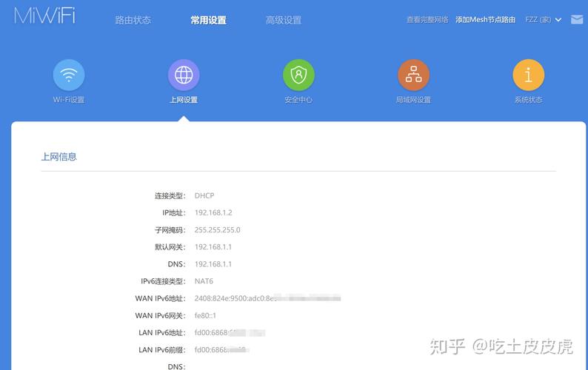Expand the FZZ (家) dropdown

click(x=544, y=19)
